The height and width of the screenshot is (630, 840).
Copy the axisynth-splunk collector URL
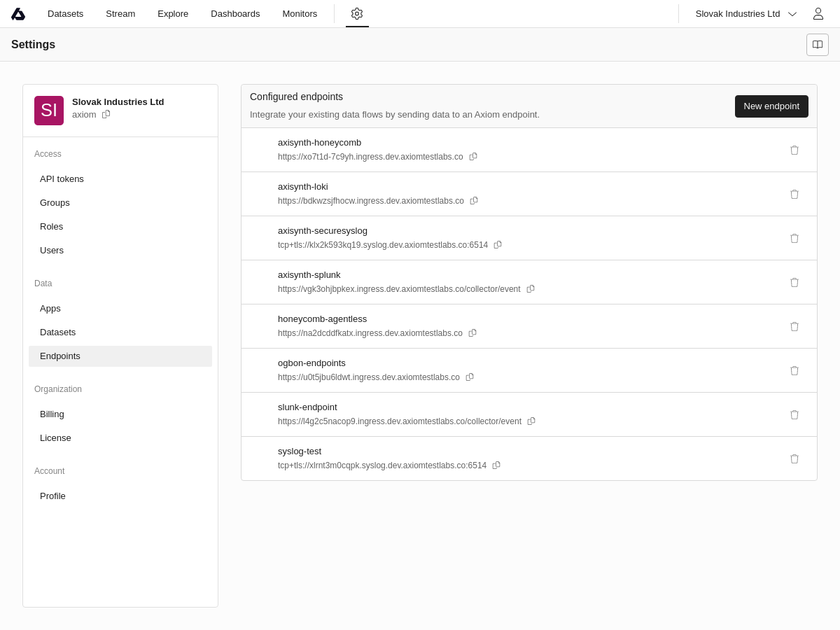(x=531, y=289)
